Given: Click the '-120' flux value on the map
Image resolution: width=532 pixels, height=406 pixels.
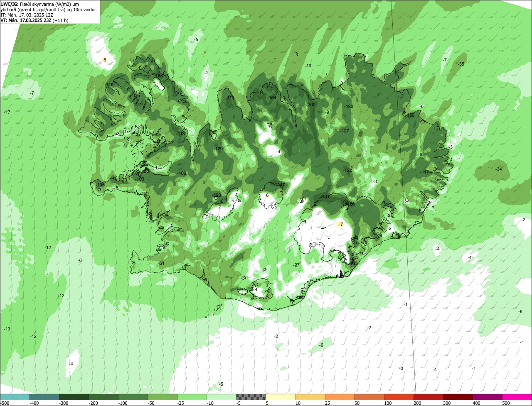Looking at the screenshot, I should click(348, 106).
